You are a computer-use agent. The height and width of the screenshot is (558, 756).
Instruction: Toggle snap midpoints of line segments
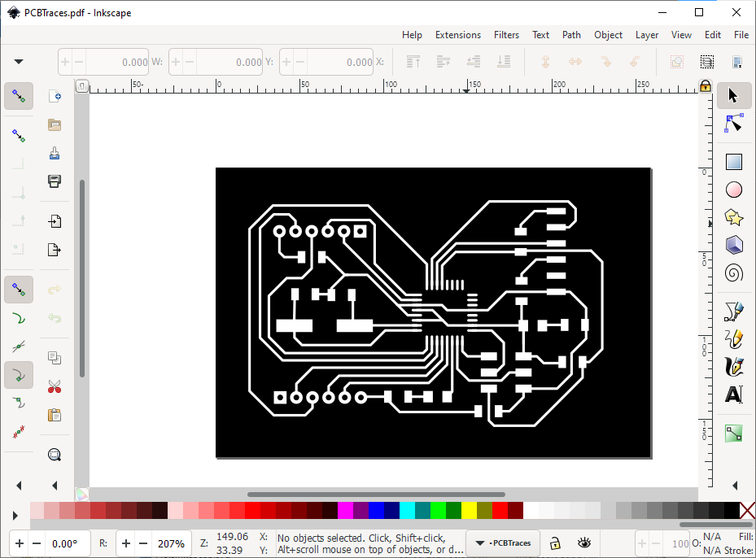pos(19,432)
